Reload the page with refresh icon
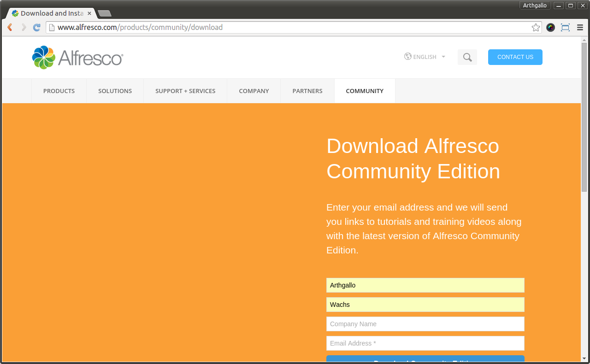Viewport: 590px width, 364px height. (37, 27)
